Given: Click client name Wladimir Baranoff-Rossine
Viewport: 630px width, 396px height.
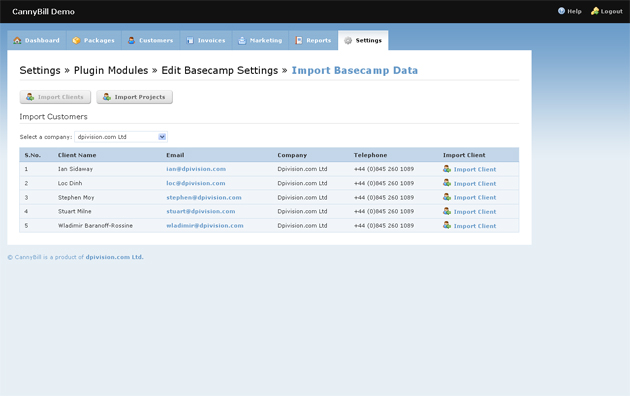Looking at the screenshot, I should pyautogui.click(x=95, y=226).
